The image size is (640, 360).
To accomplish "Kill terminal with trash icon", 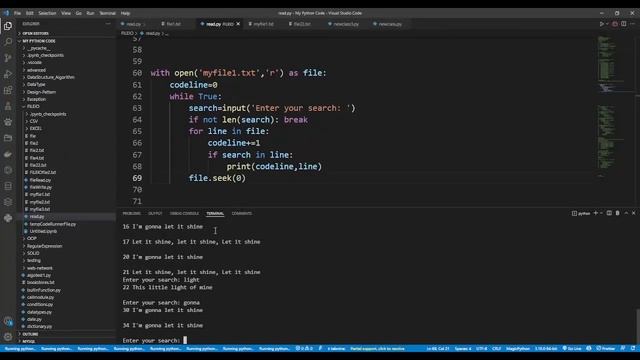I will click(x=618, y=213).
